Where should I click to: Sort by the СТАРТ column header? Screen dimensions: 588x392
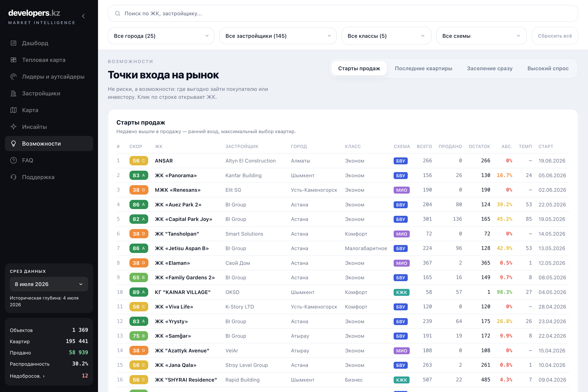pos(546,147)
